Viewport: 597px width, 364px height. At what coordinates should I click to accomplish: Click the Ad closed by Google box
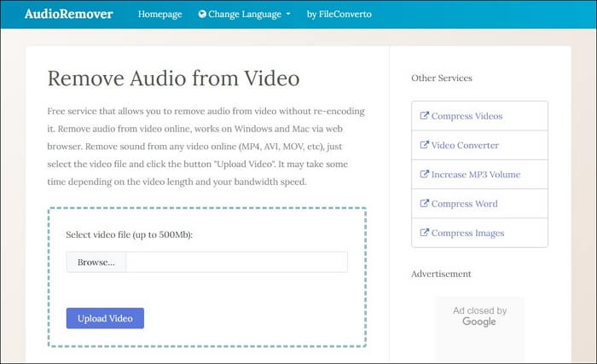pyautogui.click(x=479, y=329)
